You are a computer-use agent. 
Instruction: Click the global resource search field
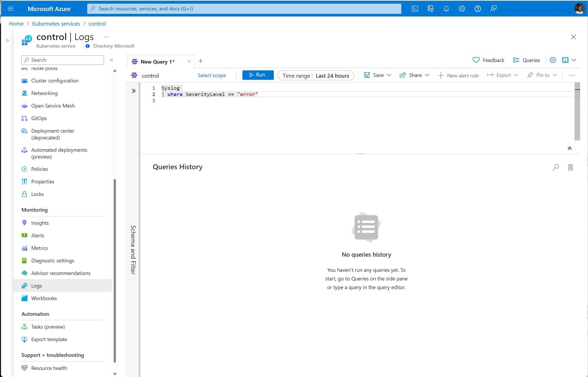pos(244,9)
